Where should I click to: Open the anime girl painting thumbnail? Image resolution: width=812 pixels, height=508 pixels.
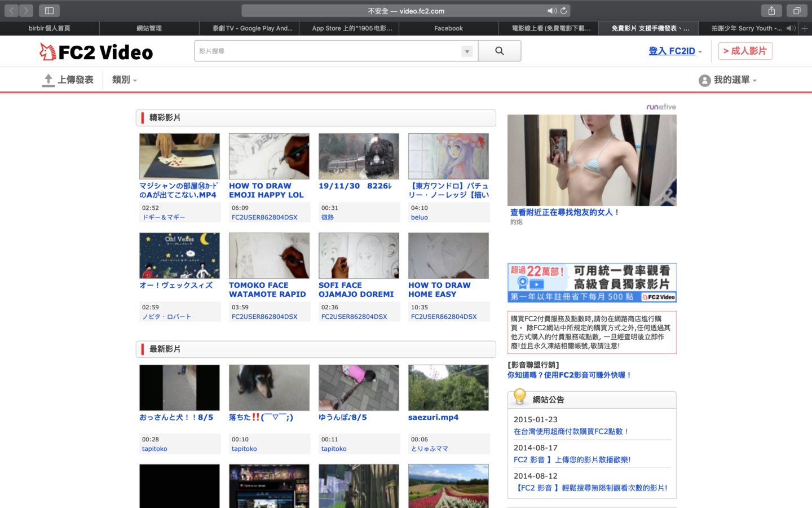[x=448, y=156]
